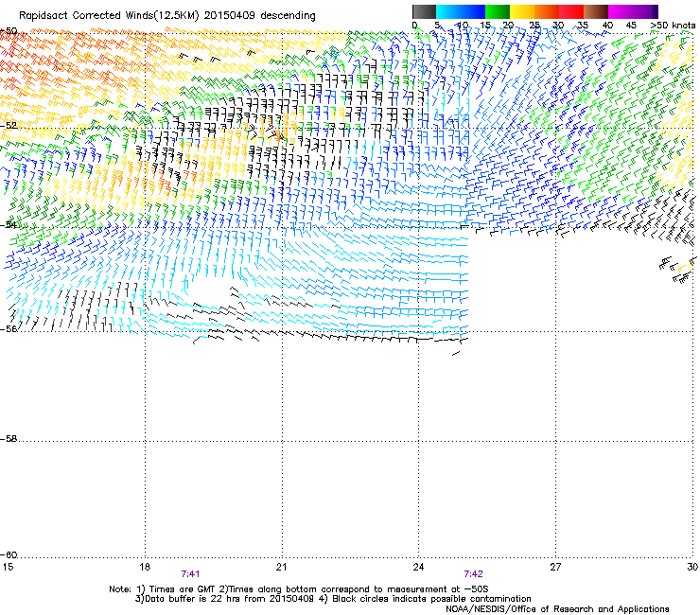This screenshot has width=700, height=615.
Task: Click the legend tick label '40'
Action: coord(607,26)
